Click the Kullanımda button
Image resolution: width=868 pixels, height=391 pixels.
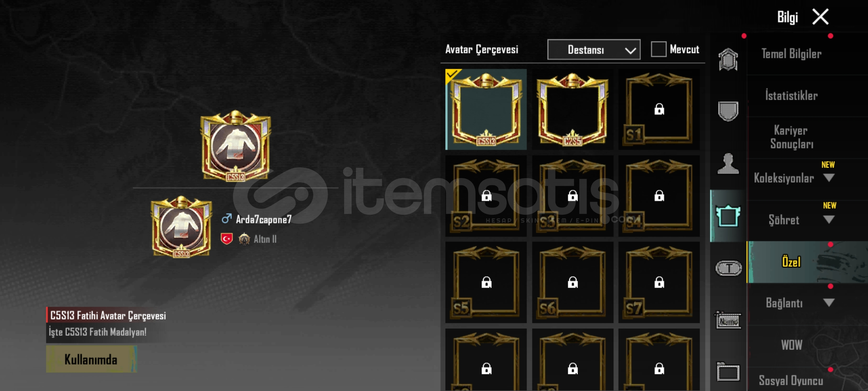tap(92, 359)
